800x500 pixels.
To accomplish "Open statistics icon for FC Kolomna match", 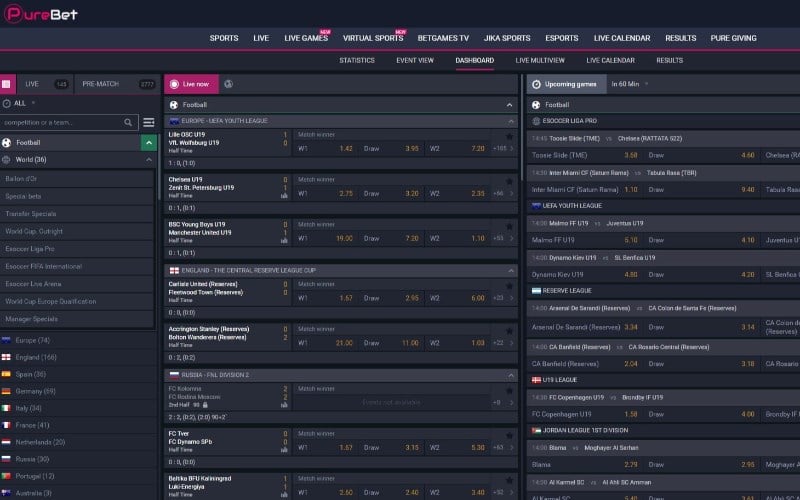I will [284, 405].
